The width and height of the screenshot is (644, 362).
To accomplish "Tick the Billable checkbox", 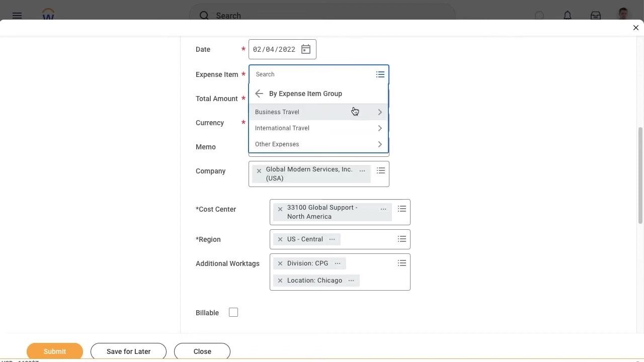I will [233, 312].
